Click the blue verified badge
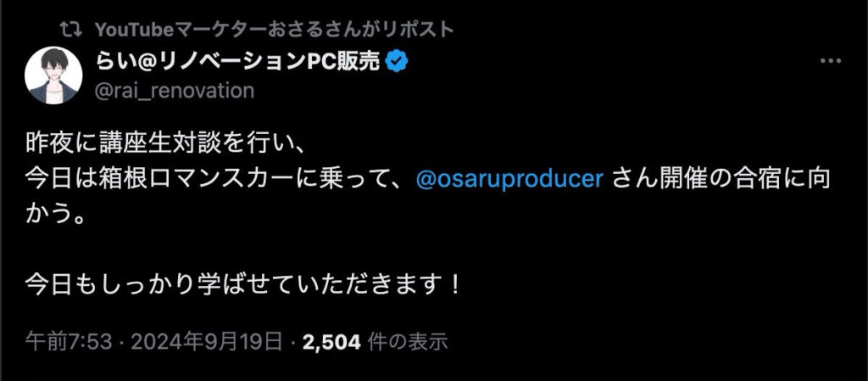868x381 pixels. pos(398,62)
